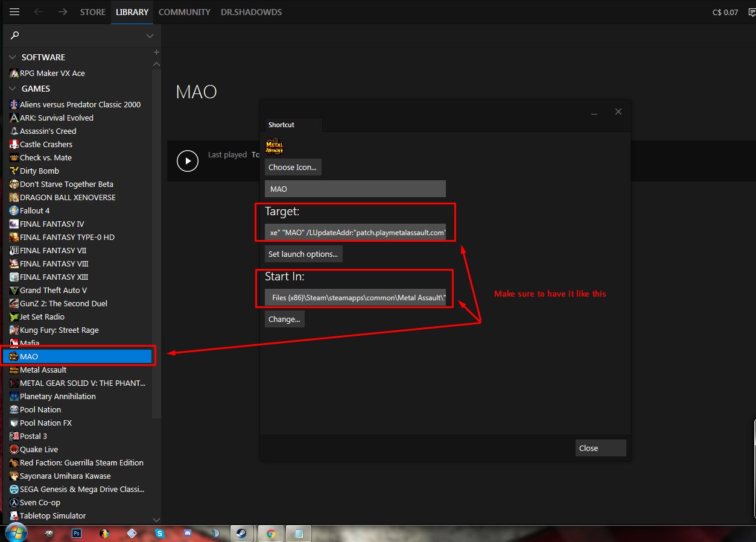This screenshot has width=756, height=542.
Task: Open Photoshop from the taskbar
Action: [x=77, y=533]
